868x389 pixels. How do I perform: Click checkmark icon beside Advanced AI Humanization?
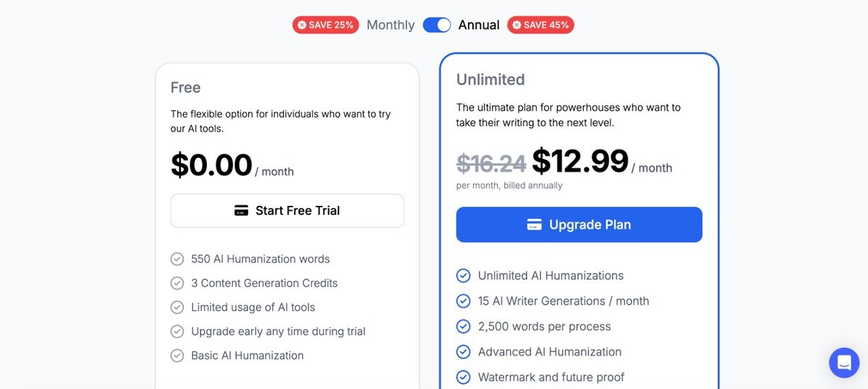(x=463, y=351)
